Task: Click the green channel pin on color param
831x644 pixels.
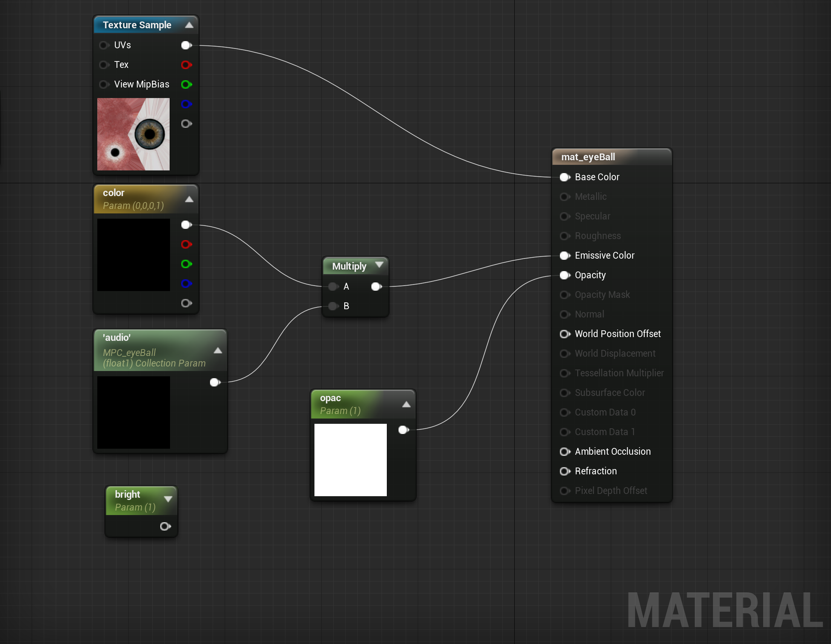Action: click(x=186, y=264)
